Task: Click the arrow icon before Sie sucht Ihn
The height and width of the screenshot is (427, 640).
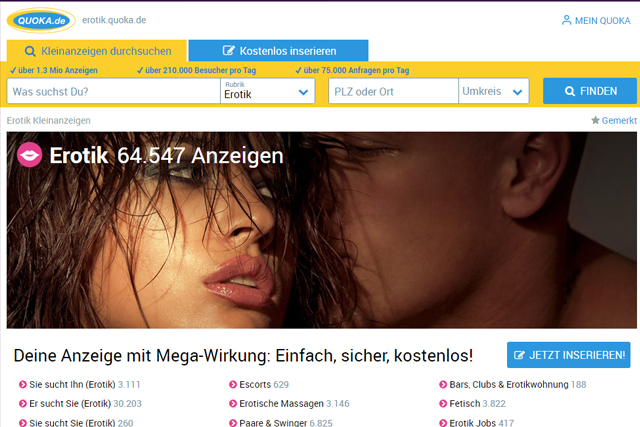Action: [x=23, y=384]
